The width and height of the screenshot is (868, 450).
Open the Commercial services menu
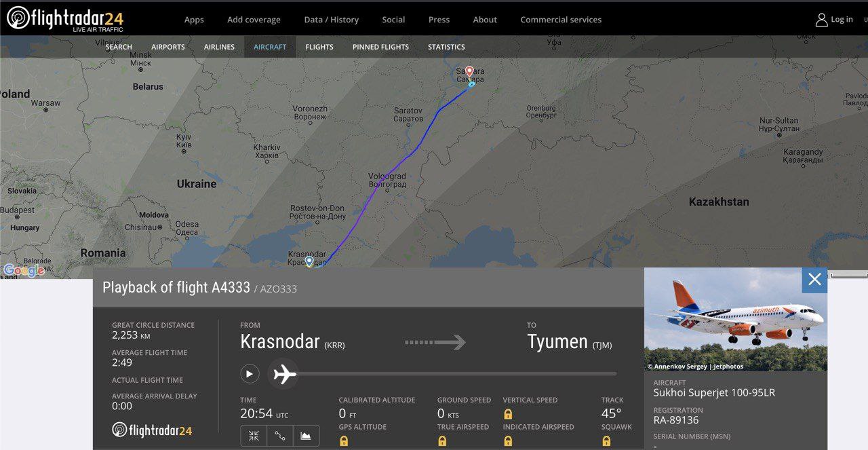pyautogui.click(x=561, y=20)
